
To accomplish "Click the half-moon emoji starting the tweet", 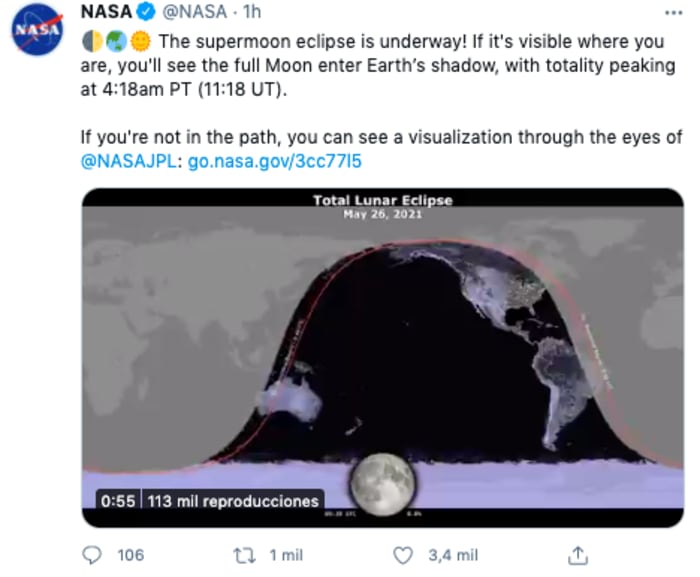I will point(90,42).
